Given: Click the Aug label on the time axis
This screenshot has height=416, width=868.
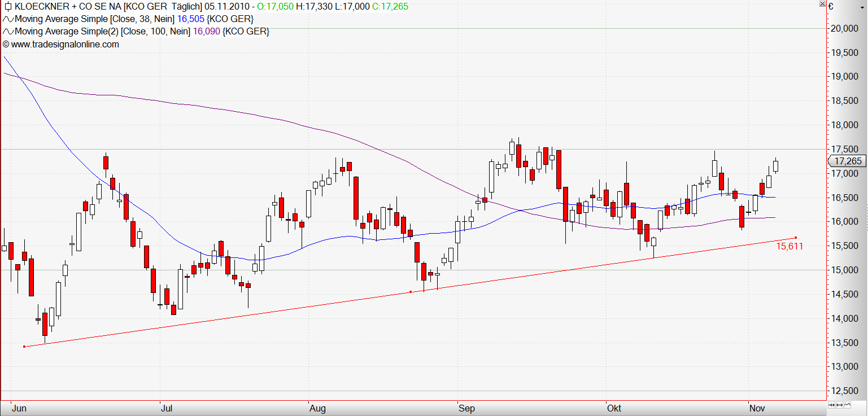Looking at the screenshot, I should point(317,408).
